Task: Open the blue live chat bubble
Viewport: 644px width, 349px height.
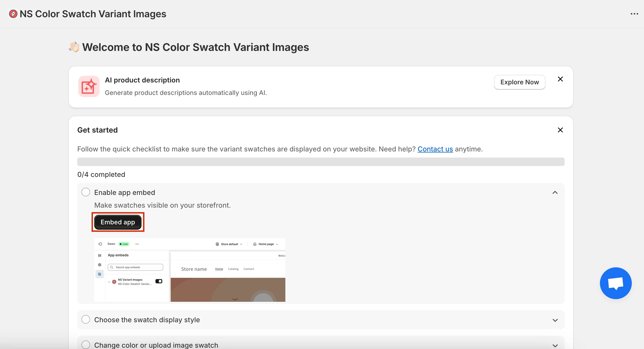Action: [615, 283]
